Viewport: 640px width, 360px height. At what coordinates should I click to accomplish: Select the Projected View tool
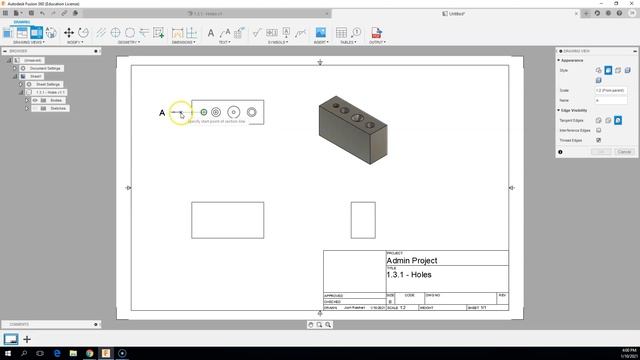[22, 33]
